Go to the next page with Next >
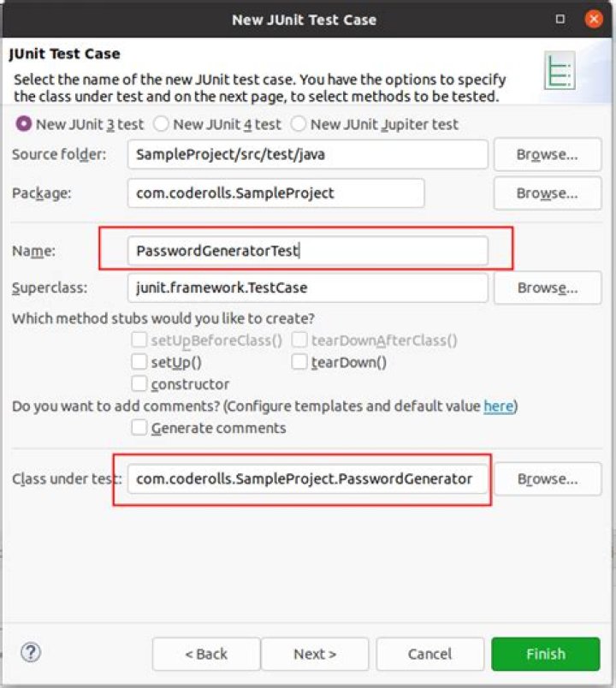 [x=314, y=654]
